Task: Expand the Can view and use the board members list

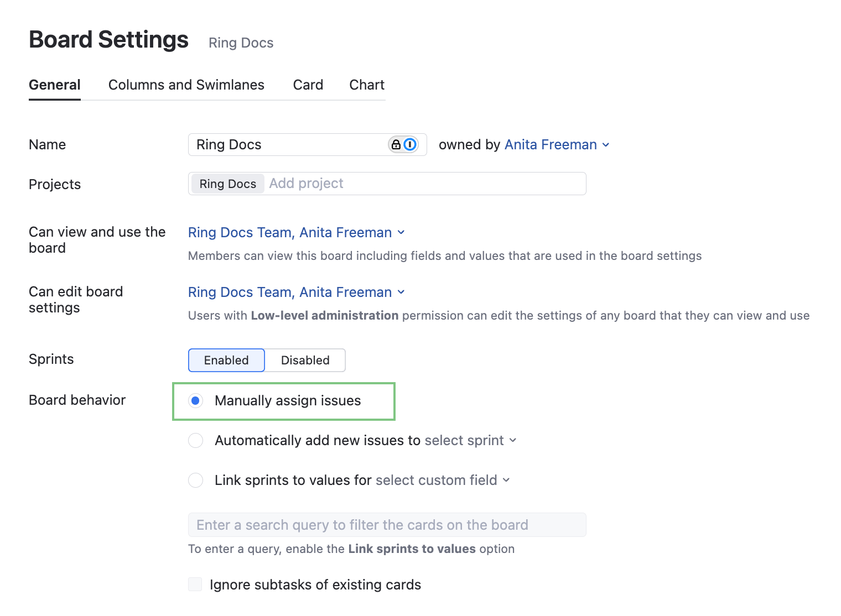Action: click(x=401, y=232)
